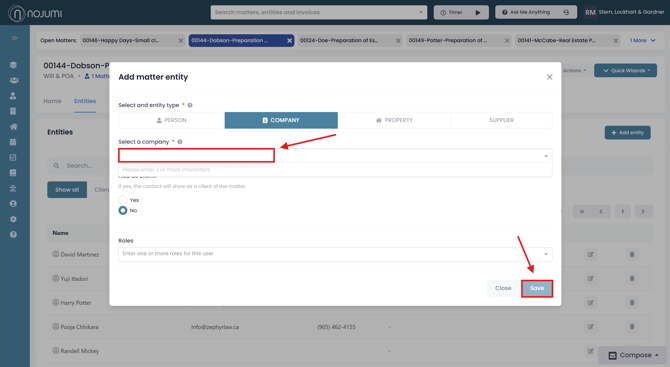Expand the left sidebar with double-chevron icon
Screen dimensions: 670x367
tap(15, 38)
